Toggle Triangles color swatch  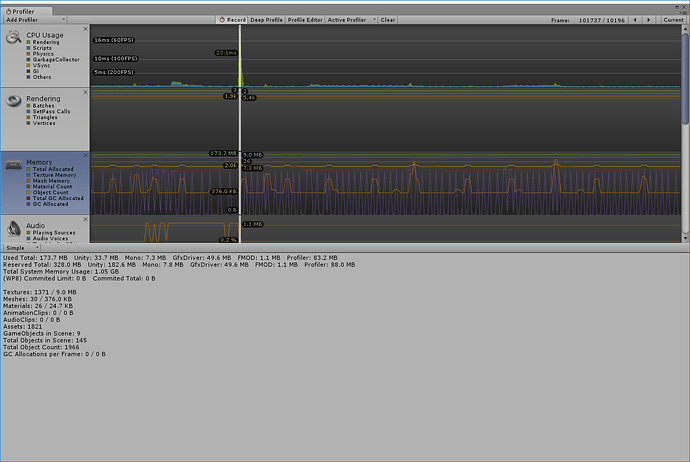click(29, 117)
